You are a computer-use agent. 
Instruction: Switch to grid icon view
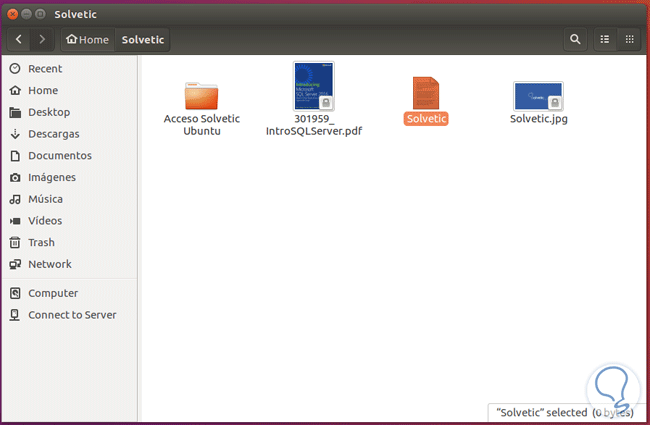coord(629,39)
